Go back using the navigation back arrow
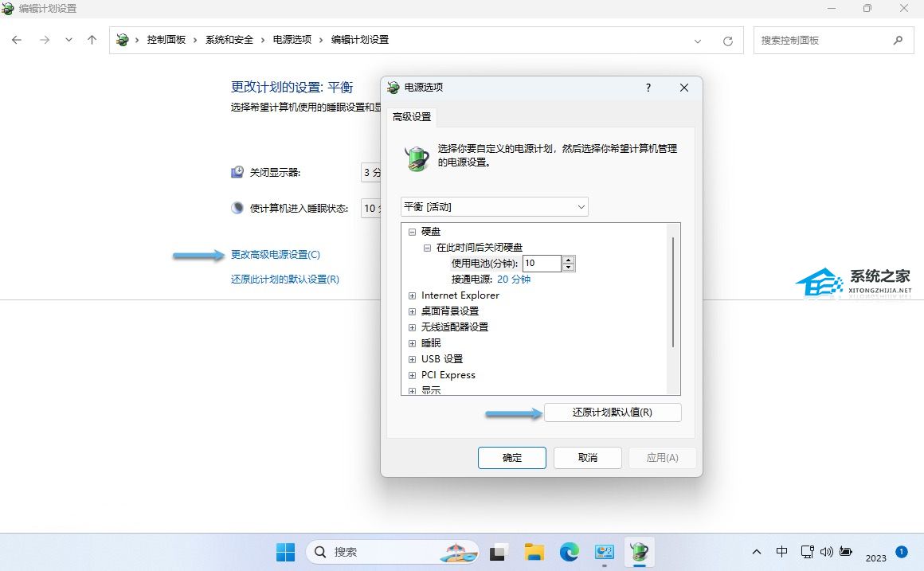924x571 pixels. [17, 40]
